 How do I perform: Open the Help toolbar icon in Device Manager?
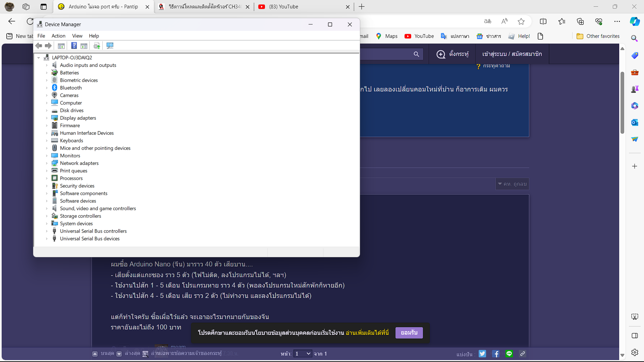click(x=74, y=46)
